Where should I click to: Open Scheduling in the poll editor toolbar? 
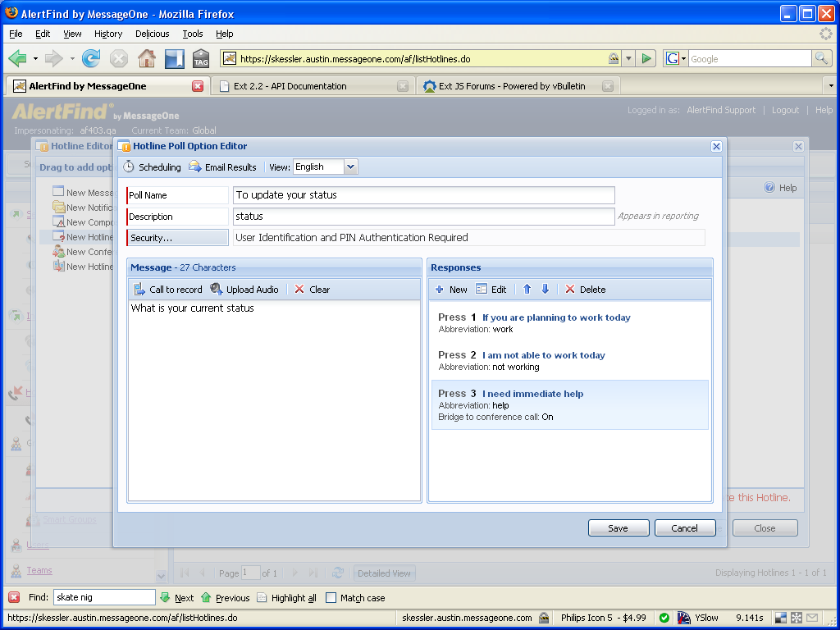[x=152, y=167]
